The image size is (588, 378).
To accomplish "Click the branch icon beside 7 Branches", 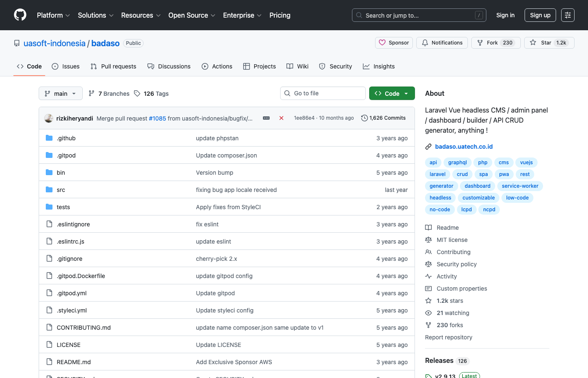I will tap(92, 93).
